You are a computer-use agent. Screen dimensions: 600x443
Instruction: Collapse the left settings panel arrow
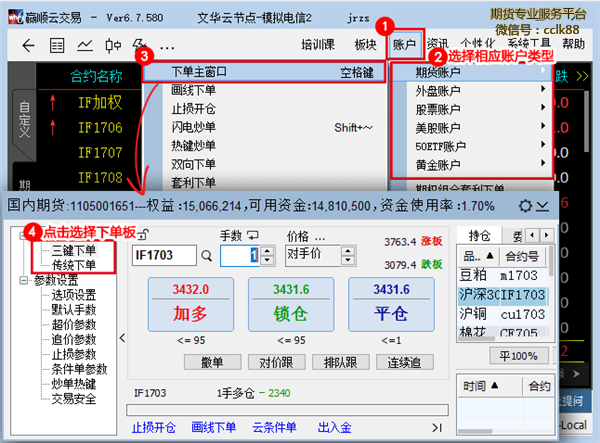click(122, 338)
